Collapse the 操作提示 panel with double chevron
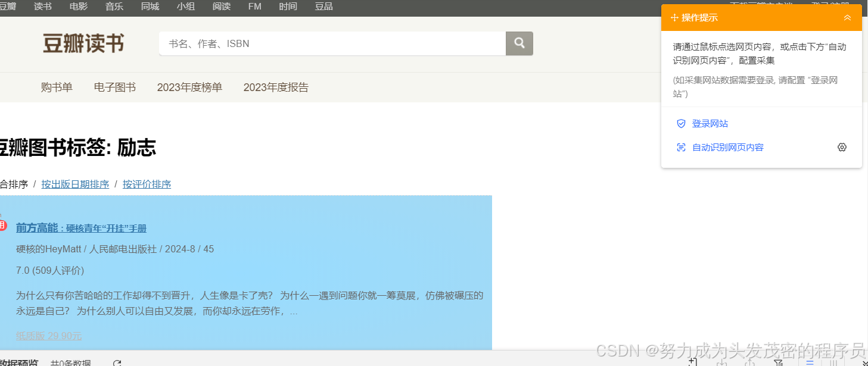 847,18
